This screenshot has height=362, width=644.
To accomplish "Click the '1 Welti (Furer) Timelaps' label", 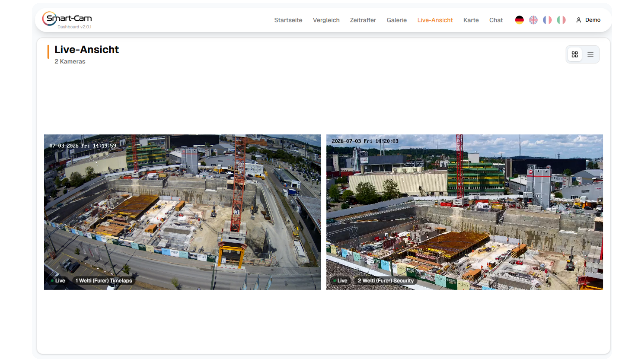I will point(104,281).
